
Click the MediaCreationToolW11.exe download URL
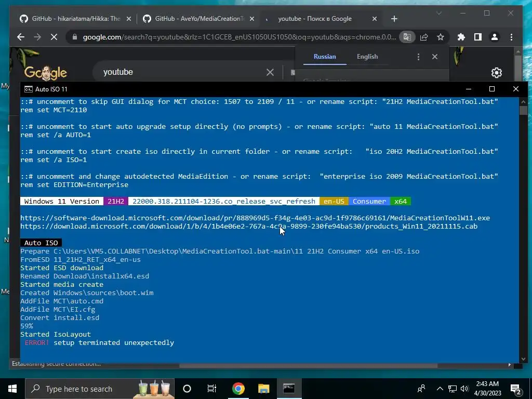[x=255, y=218]
